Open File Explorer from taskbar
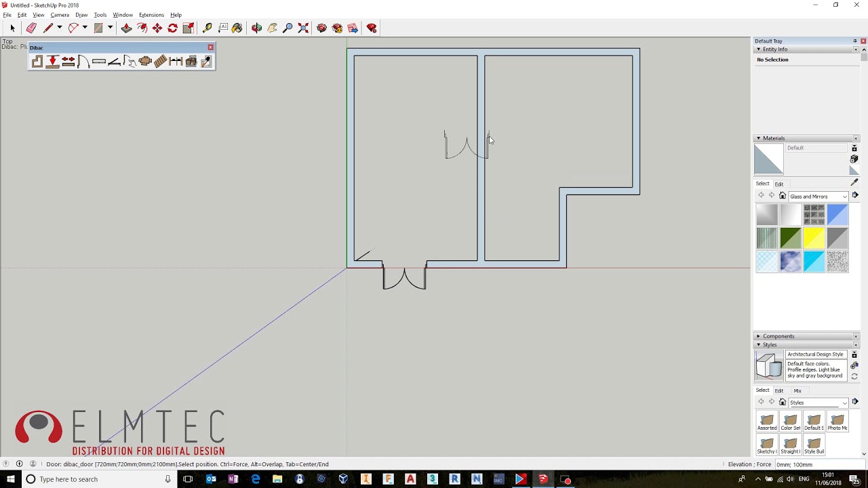868x488 pixels. [x=277, y=479]
